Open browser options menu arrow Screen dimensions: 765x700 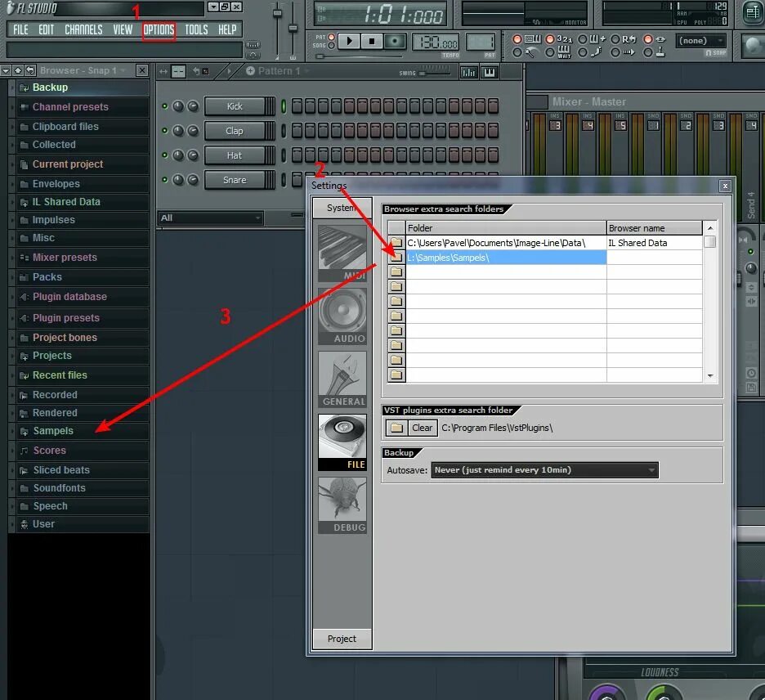[x=6, y=71]
